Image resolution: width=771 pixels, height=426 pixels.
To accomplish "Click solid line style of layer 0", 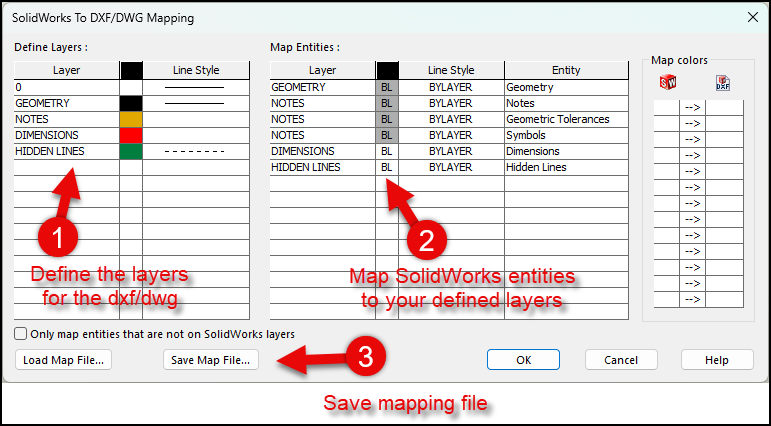I will click(196, 88).
